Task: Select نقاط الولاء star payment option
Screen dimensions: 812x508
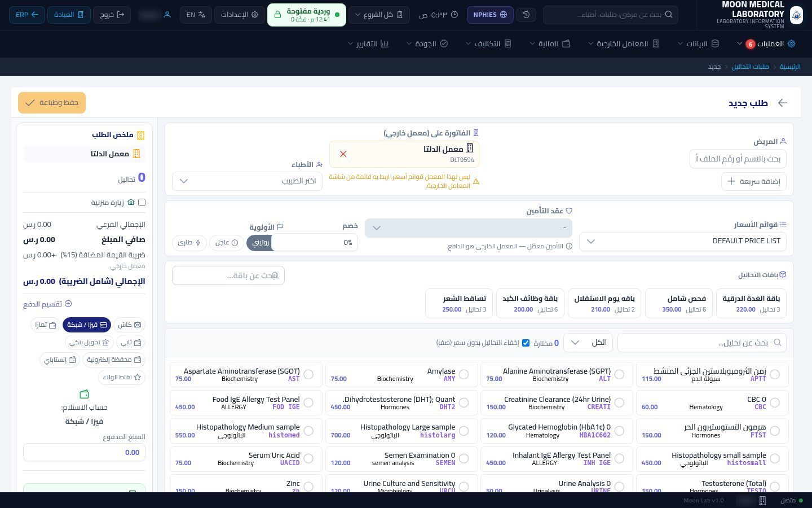Action: point(122,377)
